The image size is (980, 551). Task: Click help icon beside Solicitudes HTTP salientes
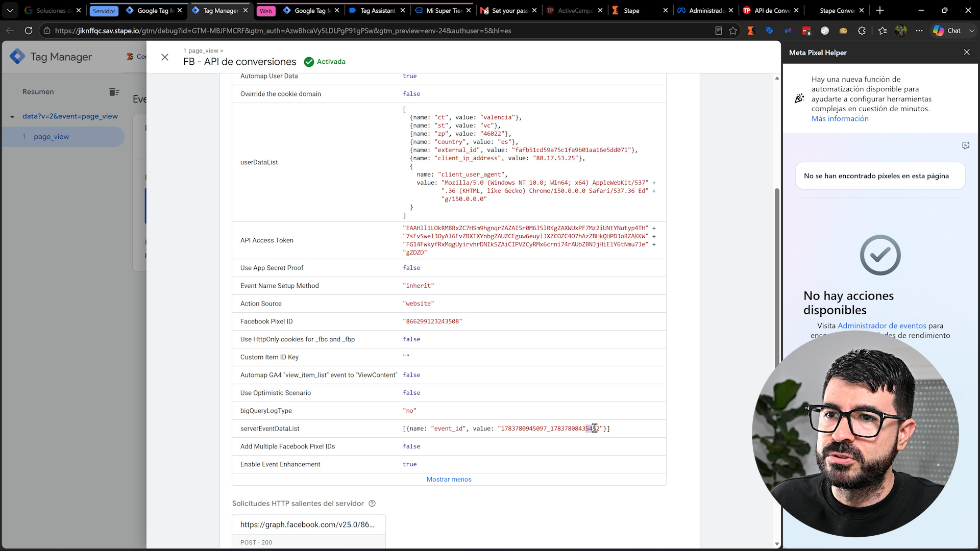click(x=372, y=504)
